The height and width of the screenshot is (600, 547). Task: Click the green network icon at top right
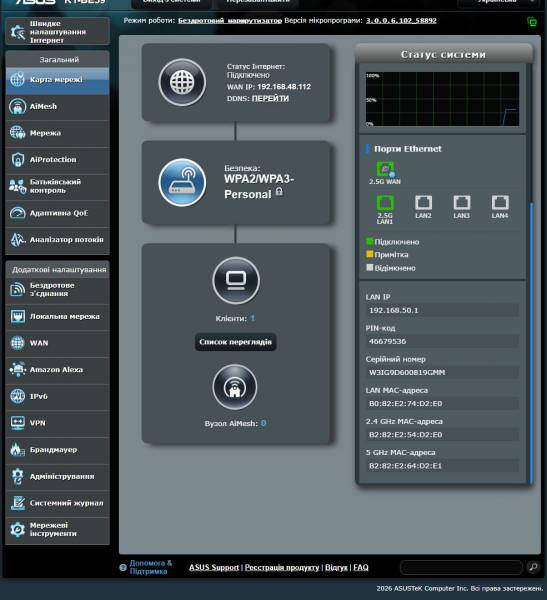click(532, 22)
